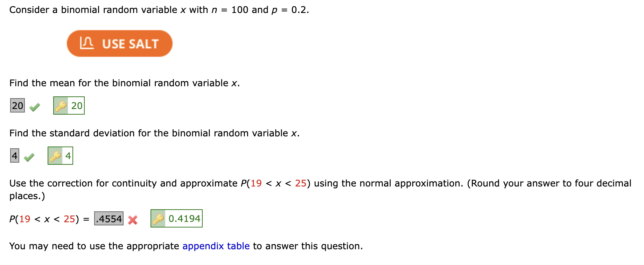Click the green checkmark beside the mean answer
The image size is (644, 265).
(x=34, y=106)
